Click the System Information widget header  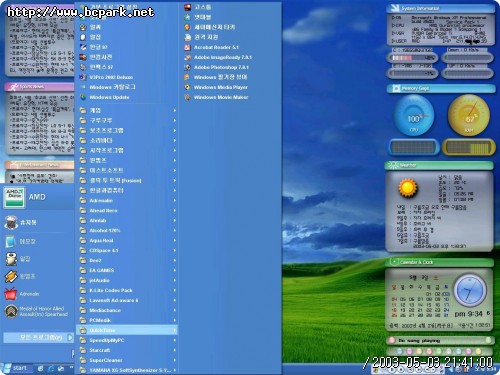point(441,8)
